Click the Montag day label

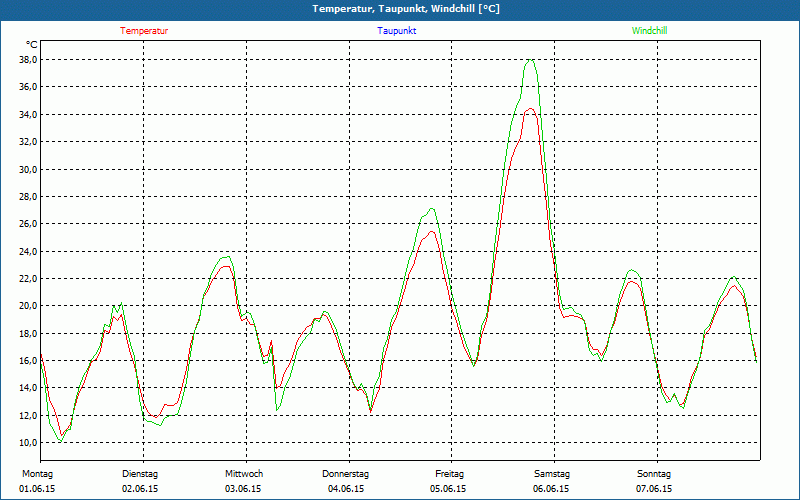coord(37,474)
